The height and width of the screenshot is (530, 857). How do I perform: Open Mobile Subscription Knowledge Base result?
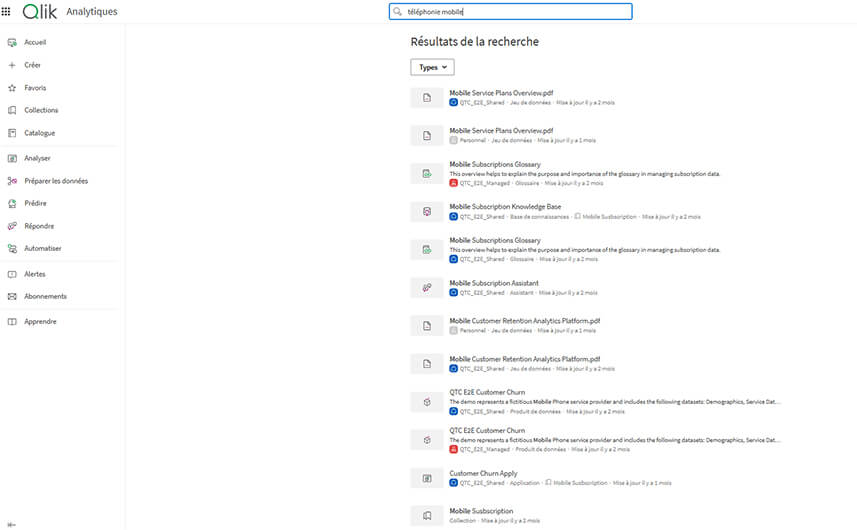(505, 207)
